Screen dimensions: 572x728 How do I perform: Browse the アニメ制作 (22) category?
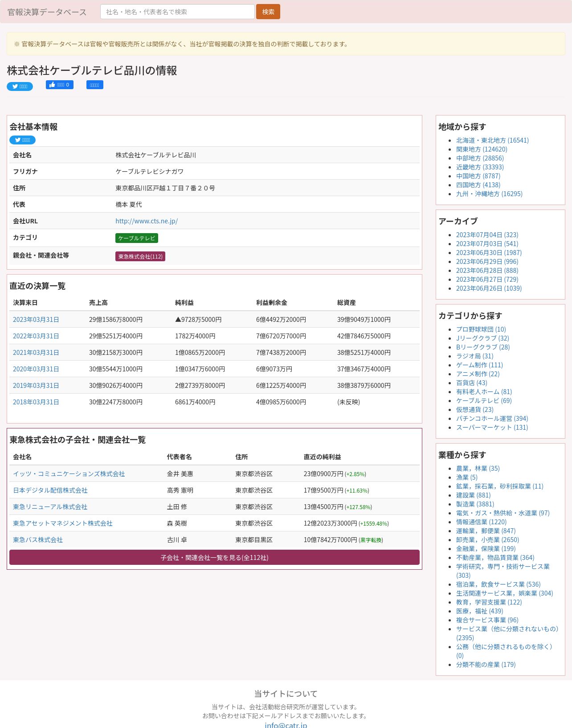(478, 374)
